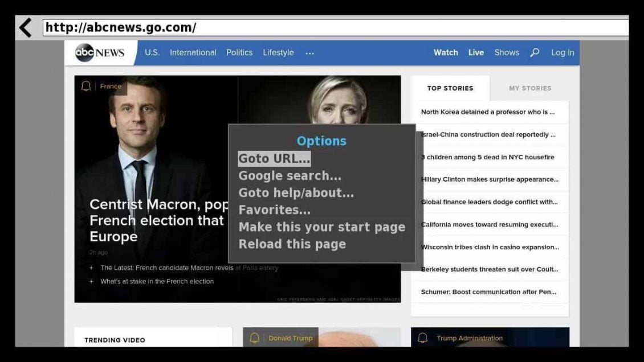Screen dimensions: 644x362
Task: Click the bell icon beside Donald Trump
Action: click(x=255, y=338)
